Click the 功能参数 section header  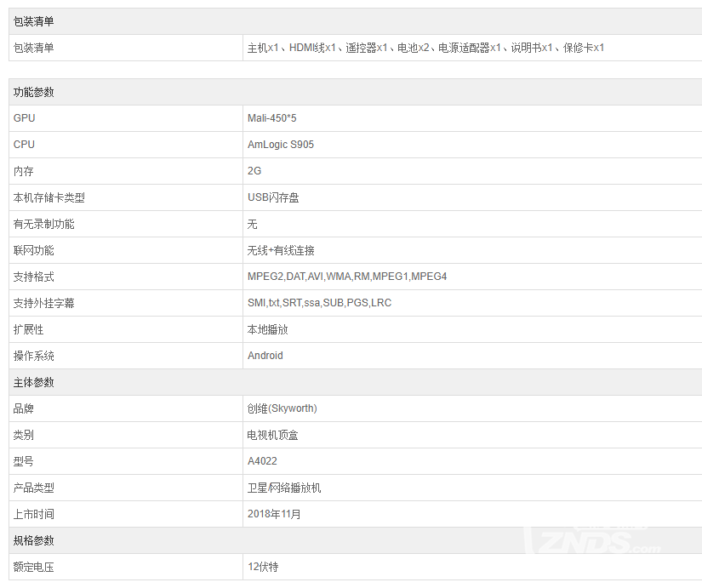(33, 92)
